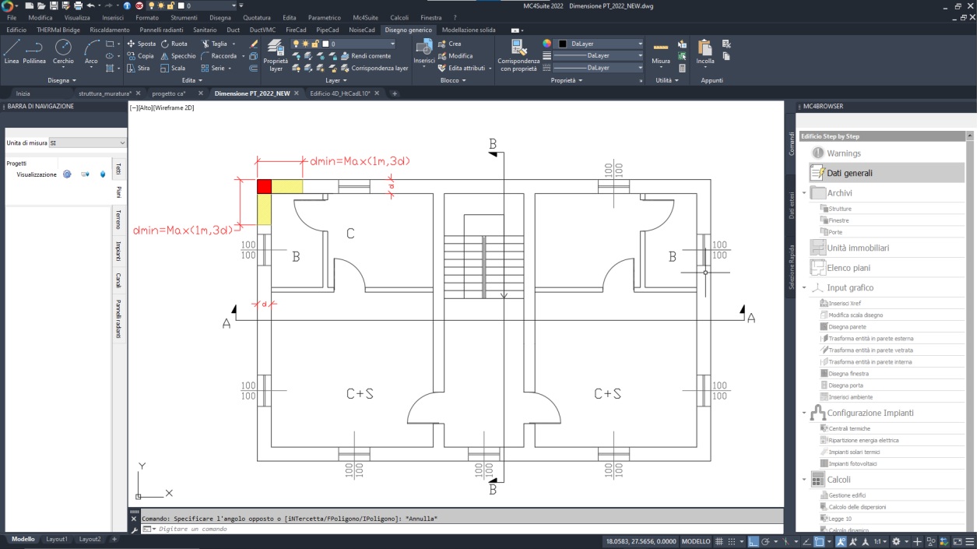Click the Crea block tool
The width and height of the screenshot is (980, 549).
[x=450, y=44]
